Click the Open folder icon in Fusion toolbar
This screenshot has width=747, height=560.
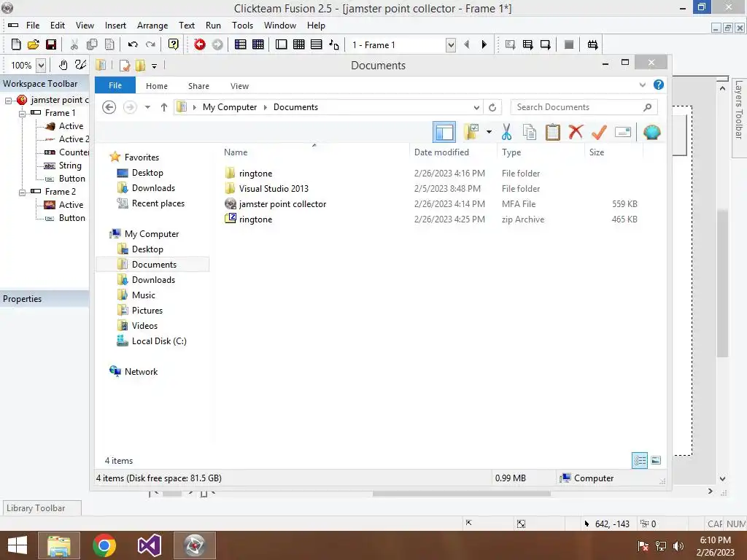[34, 44]
